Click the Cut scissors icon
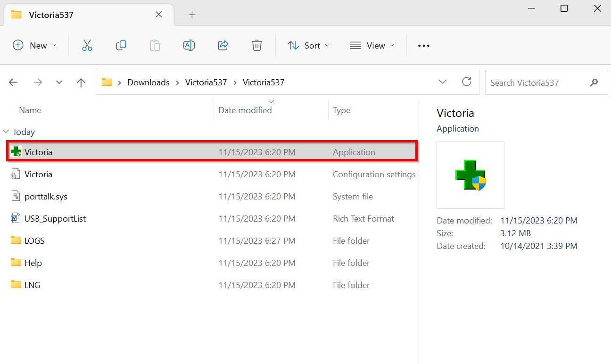611x364 pixels. (x=87, y=45)
